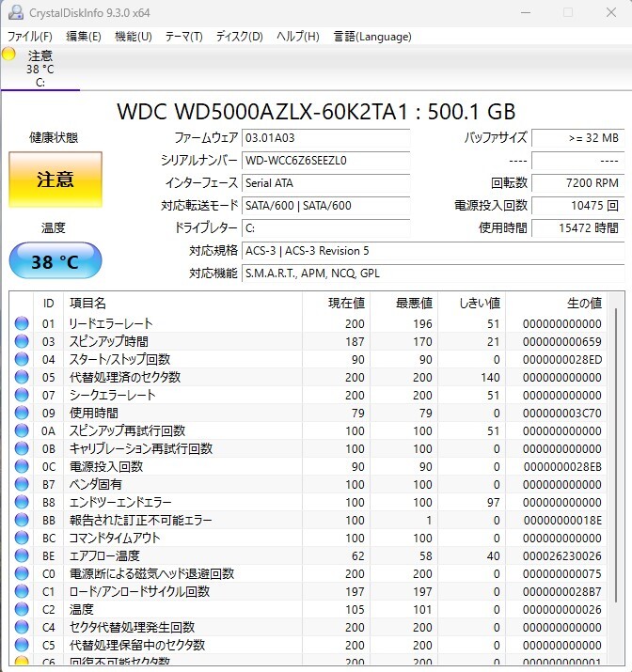Select the 報告された訂正不可能エラー attribute name

(141, 520)
